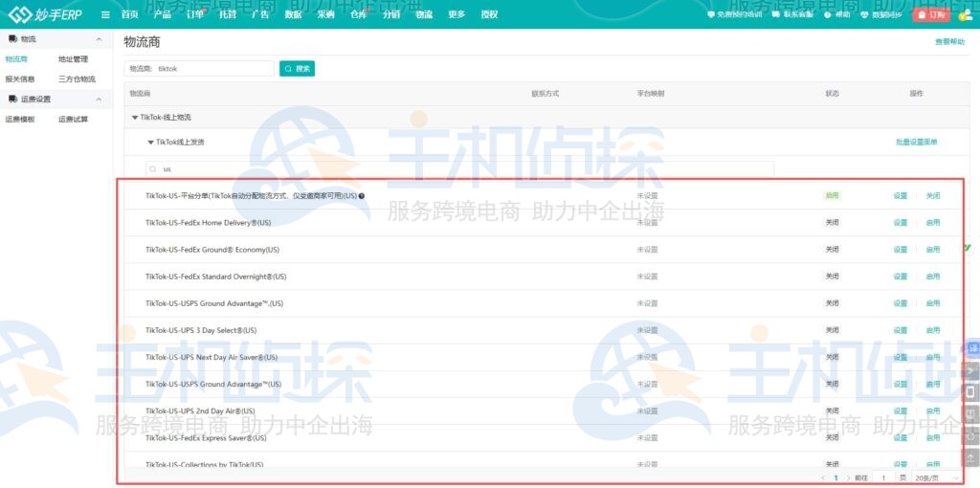Click the floating arrow expand icon
This screenshot has height=488, width=980.
point(970,370)
